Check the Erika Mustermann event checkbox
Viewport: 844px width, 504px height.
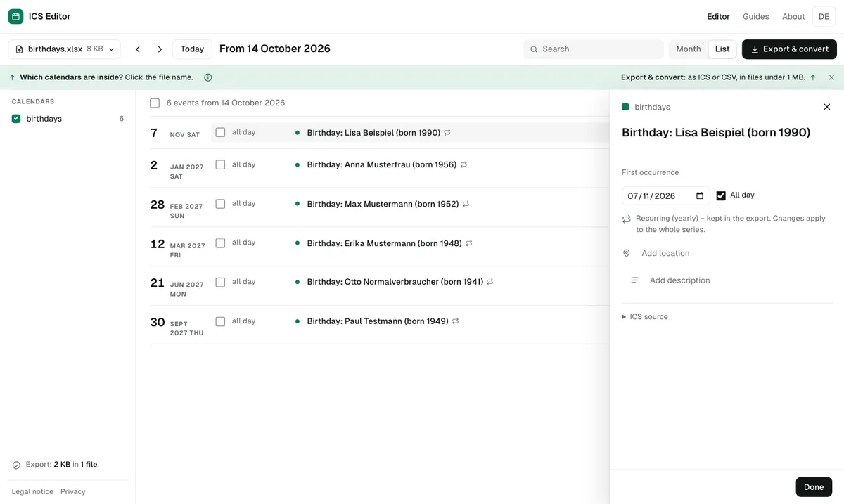(x=220, y=243)
